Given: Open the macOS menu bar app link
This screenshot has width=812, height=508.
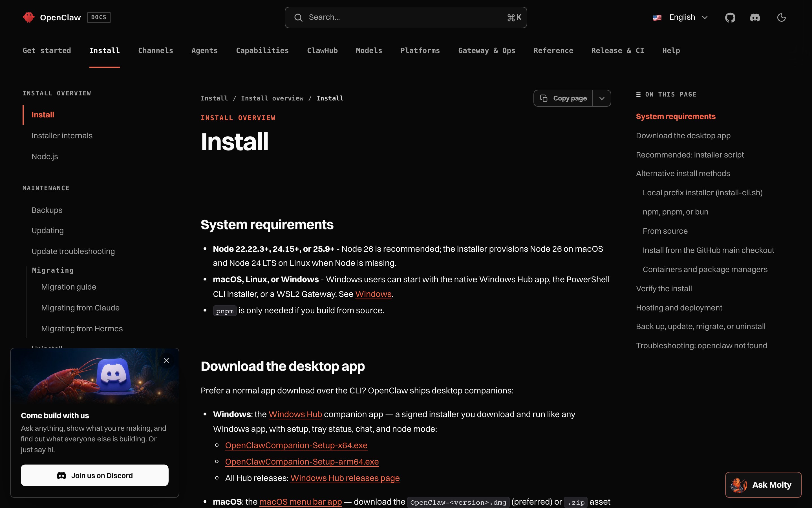Looking at the screenshot, I should [301, 502].
